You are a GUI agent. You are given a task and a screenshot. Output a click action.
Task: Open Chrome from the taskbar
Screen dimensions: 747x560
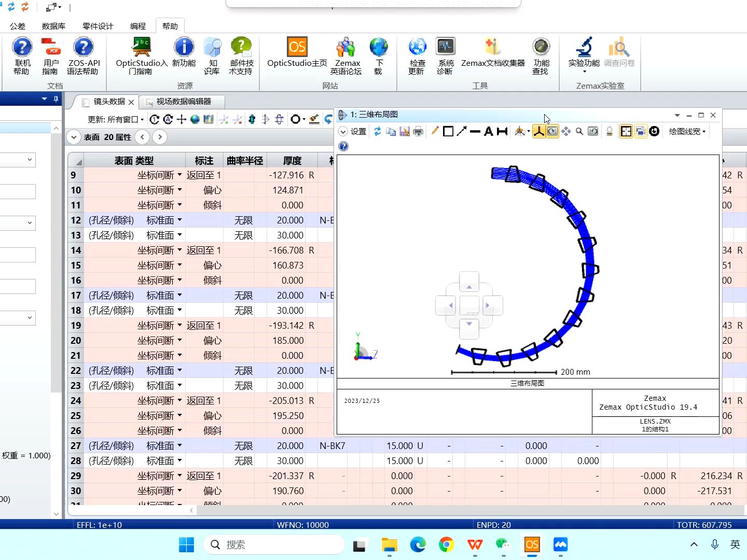pos(446,544)
